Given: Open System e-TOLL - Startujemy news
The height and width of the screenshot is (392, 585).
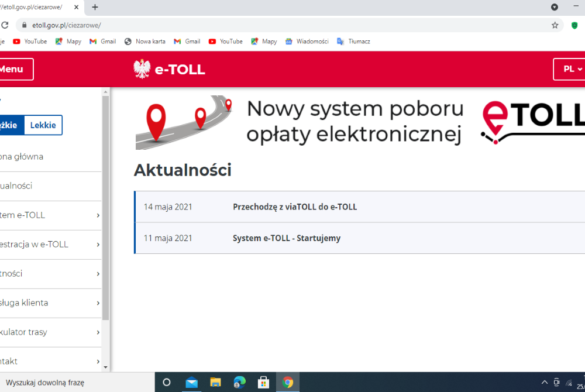Looking at the screenshot, I should pyautogui.click(x=287, y=238).
